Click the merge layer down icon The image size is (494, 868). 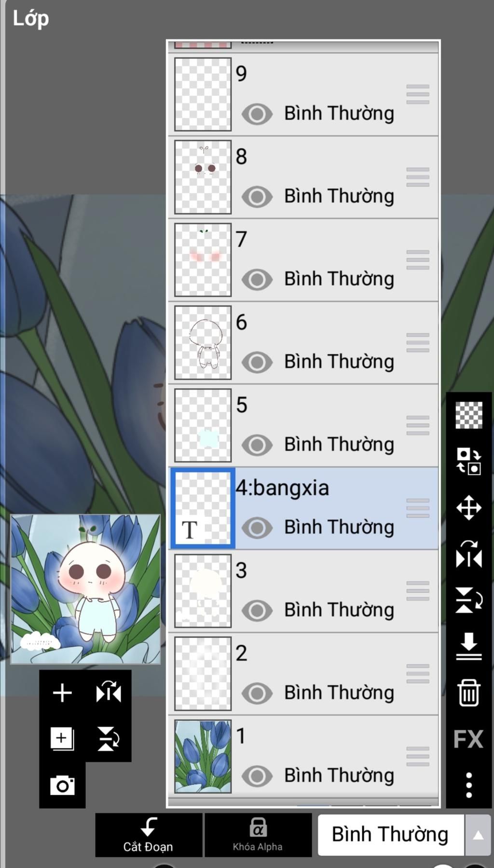[468, 647]
